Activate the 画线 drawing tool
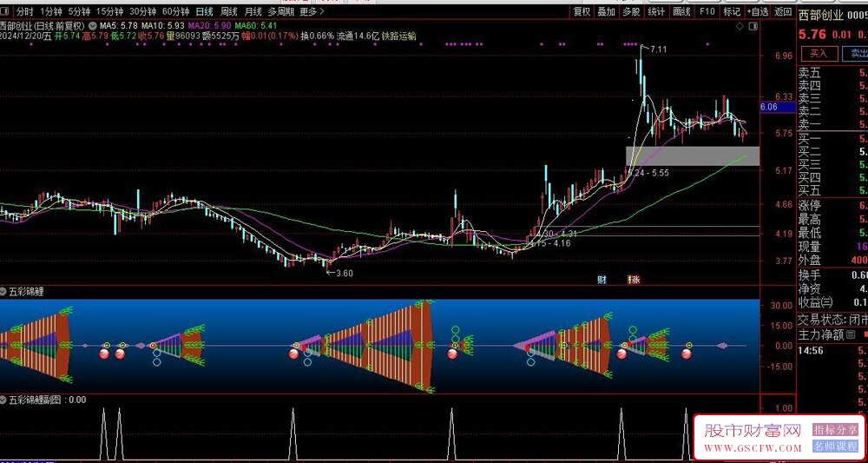The width and height of the screenshot is (868, 463). (x=681, y=11)
